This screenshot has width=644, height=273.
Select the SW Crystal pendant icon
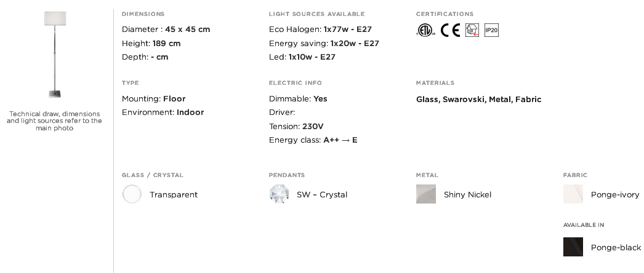click(x=279, y=194)
